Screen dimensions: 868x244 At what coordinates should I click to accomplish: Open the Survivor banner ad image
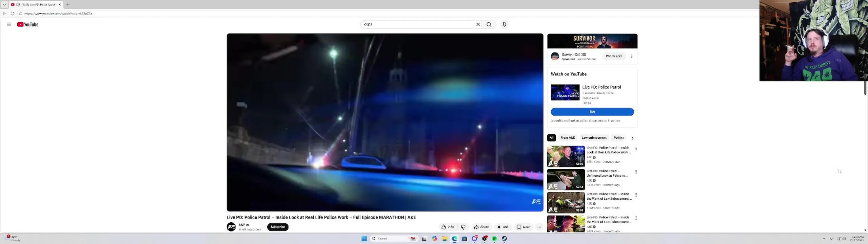click(x=592, y=41)
